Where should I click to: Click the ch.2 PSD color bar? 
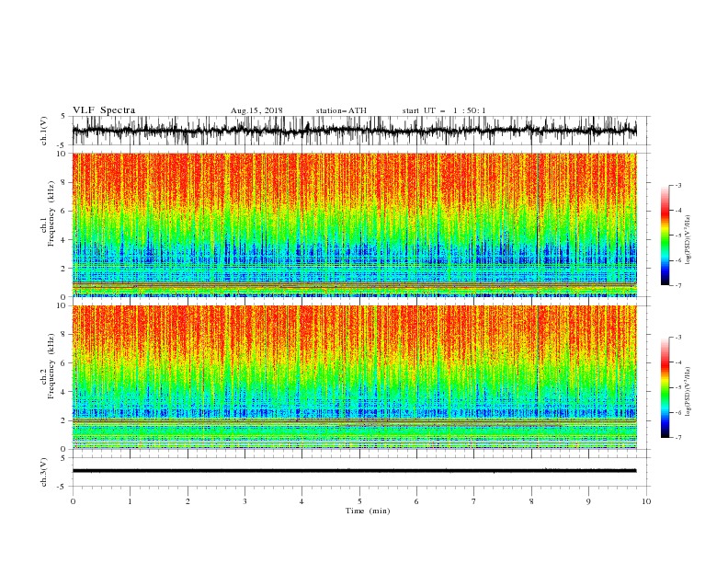click(665, 387)
